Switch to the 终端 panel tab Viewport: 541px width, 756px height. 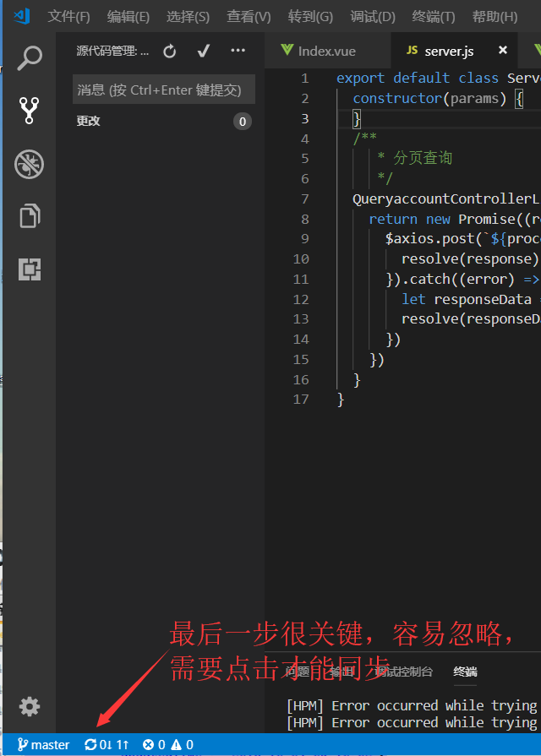coord(465,672)
